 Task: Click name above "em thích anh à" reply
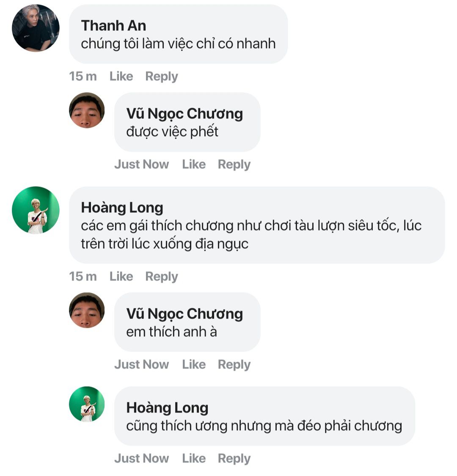(184, 314)
